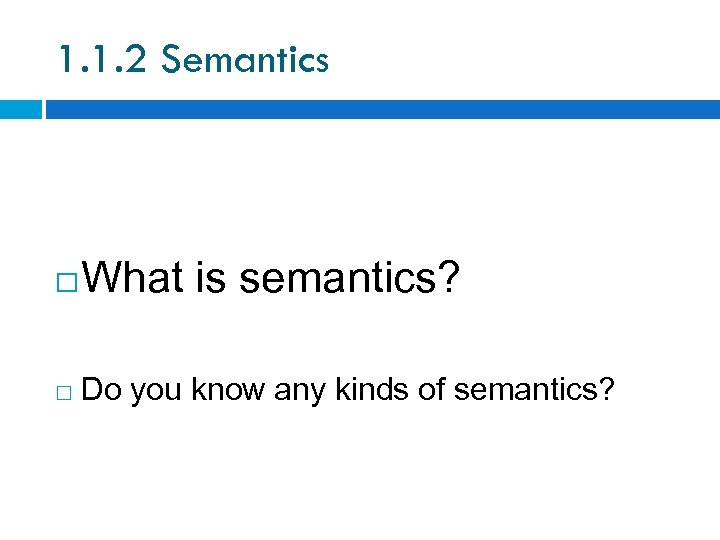Click the slide title "1.1.2 Semantics"
This screenshot has height=540, width=720.
point(193,60)
